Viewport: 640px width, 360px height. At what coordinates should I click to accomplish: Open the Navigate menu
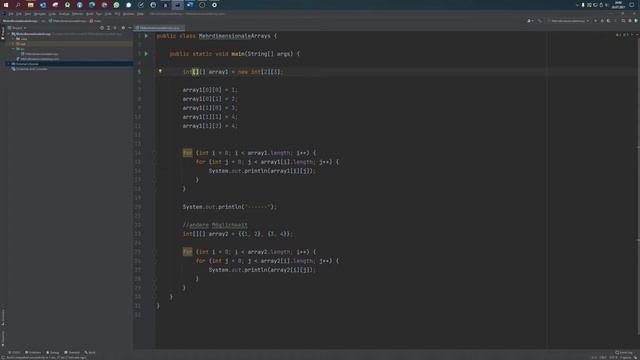pos(40,14)
